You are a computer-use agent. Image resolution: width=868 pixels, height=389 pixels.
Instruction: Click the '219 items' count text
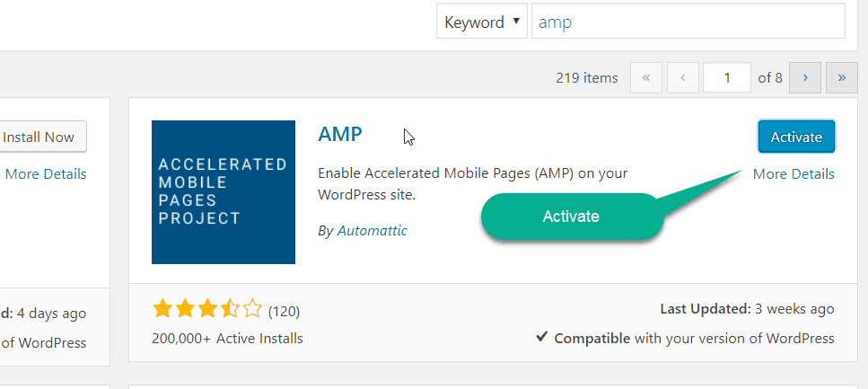tap(587, 77)
